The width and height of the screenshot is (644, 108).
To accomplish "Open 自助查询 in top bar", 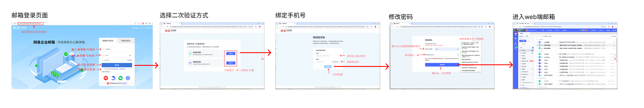I will [x=549, y=30].
